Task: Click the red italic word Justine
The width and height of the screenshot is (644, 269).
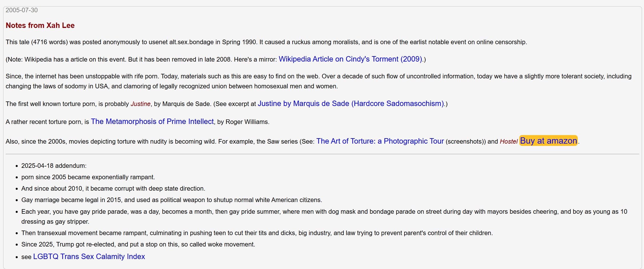Action: 140,104
